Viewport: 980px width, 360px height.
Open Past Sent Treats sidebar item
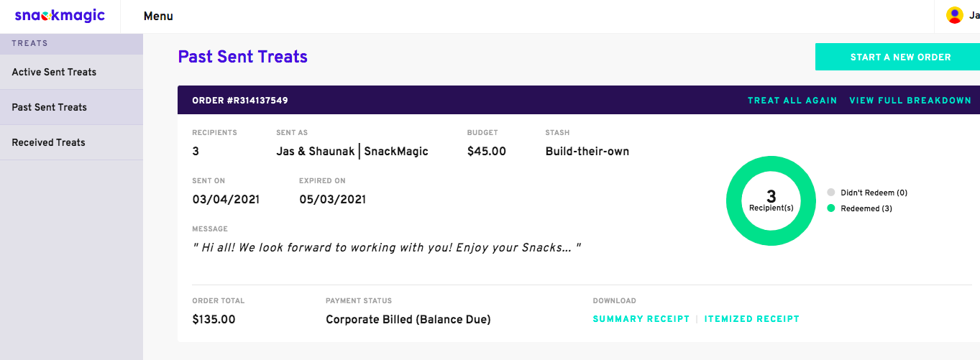point(72,107)
